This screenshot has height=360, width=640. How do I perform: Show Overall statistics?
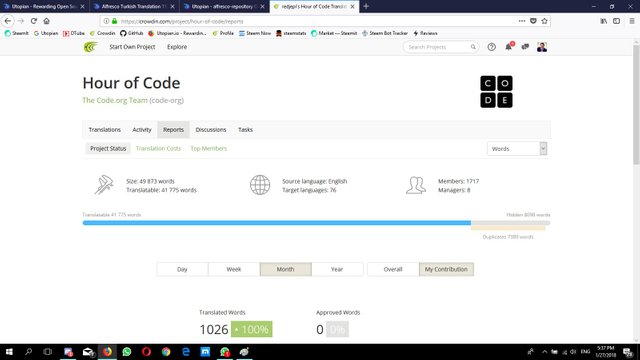click(393, 269)
